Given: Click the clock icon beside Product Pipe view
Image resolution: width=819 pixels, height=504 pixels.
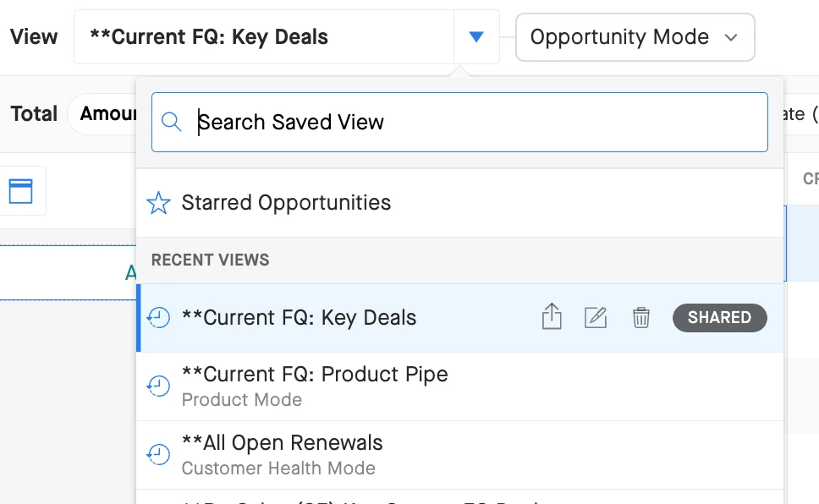Looking at the screenshot, I should point(158,386).
